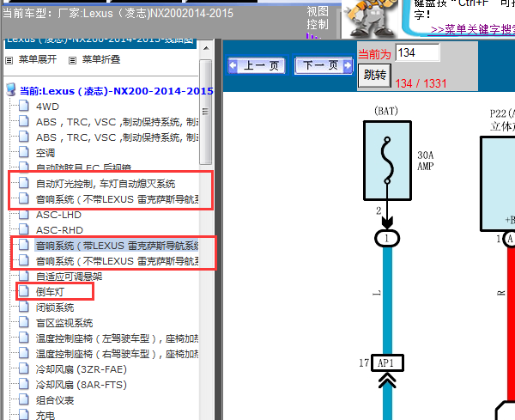Click the 30A AMP fuse symbol
This screenshot has height=420, width=515.
387,161
